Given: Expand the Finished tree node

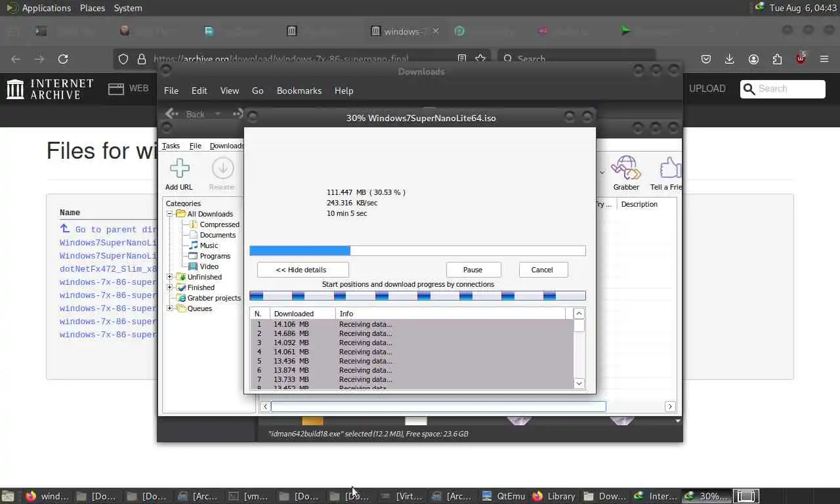Looking at the screenshot, I should coord(169,287).
